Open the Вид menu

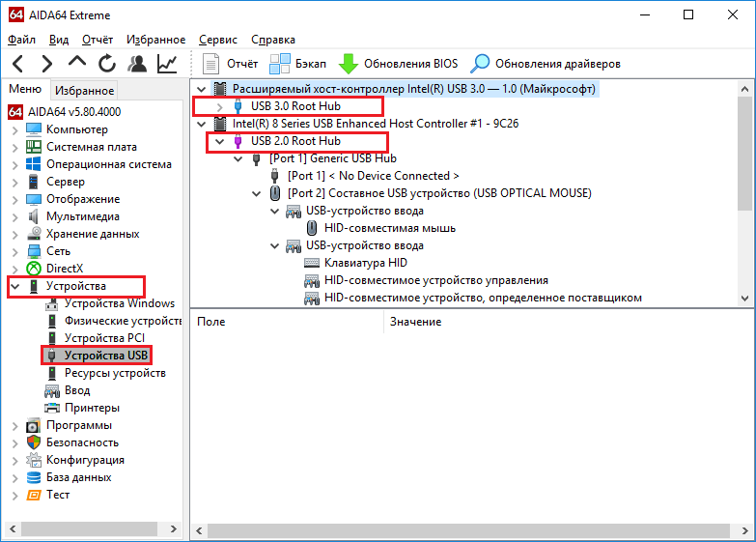[x=59, y=40]
